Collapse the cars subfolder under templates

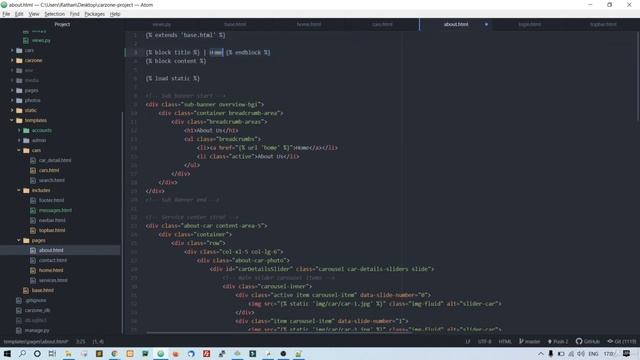click(19, 150)
